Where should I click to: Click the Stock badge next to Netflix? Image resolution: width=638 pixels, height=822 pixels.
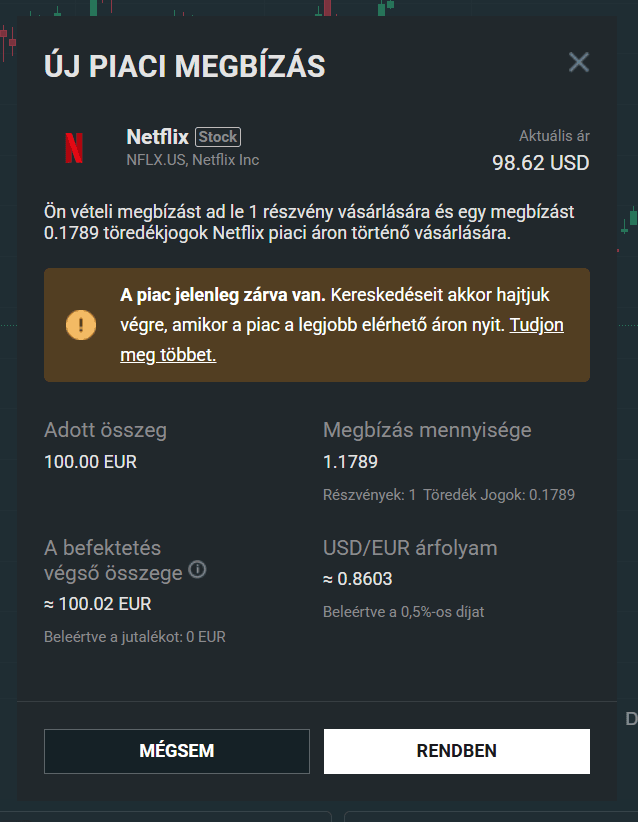point(218,137)
